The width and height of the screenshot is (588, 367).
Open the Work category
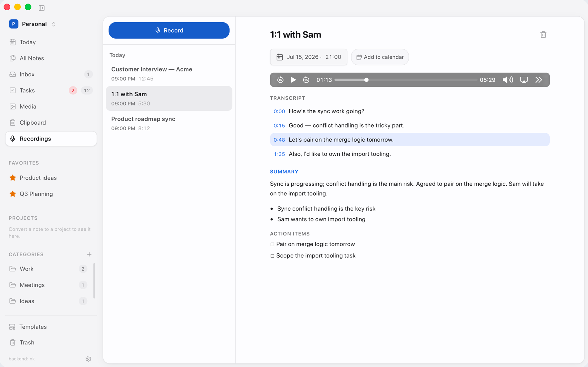tap(48, 269)
